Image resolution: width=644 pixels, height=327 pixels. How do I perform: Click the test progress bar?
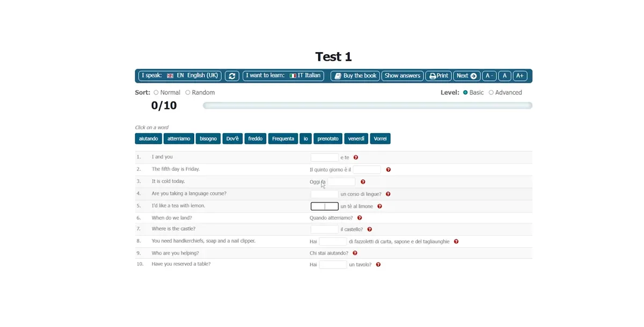point(367,106)
